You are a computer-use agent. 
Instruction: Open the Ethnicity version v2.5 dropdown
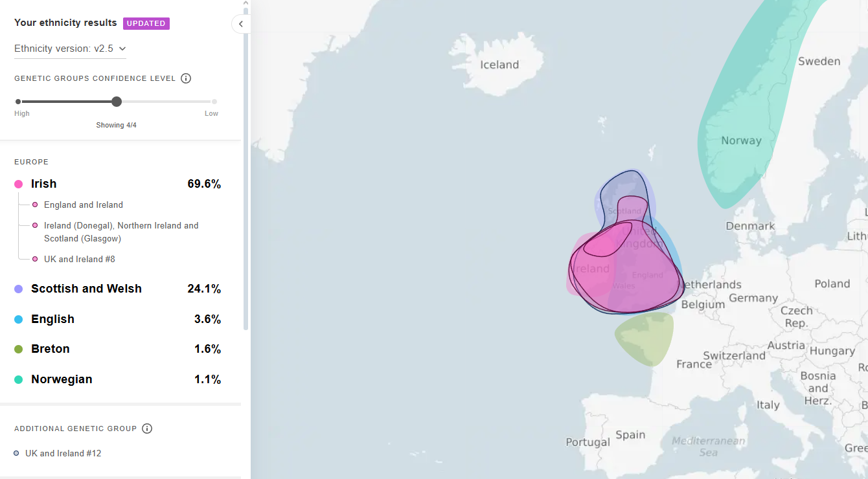[x=70, y=49]
